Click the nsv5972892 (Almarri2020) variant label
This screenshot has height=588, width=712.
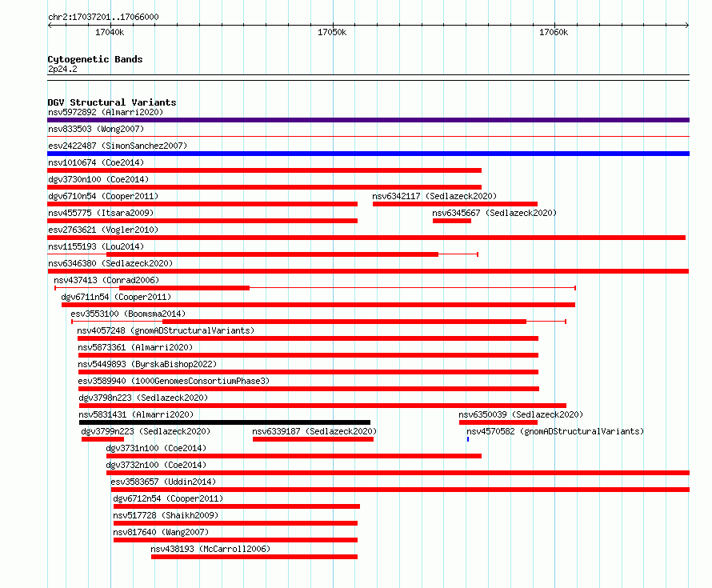(x=106, y=112)
